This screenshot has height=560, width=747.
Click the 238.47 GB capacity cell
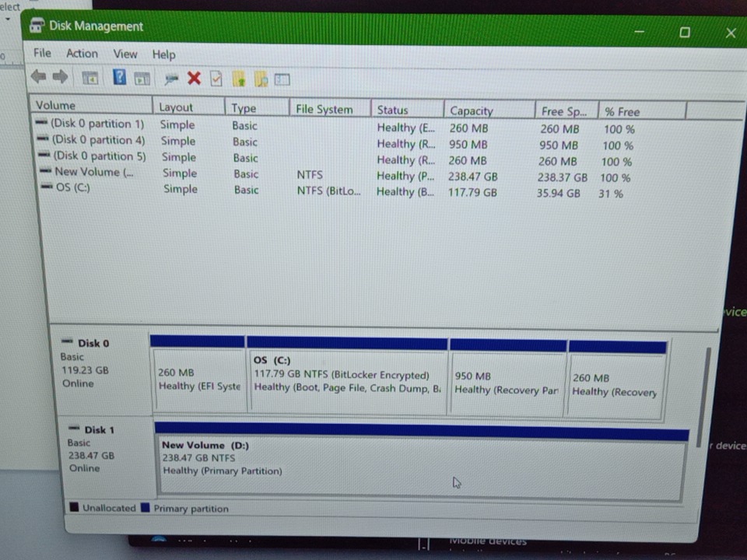[472, 177]
